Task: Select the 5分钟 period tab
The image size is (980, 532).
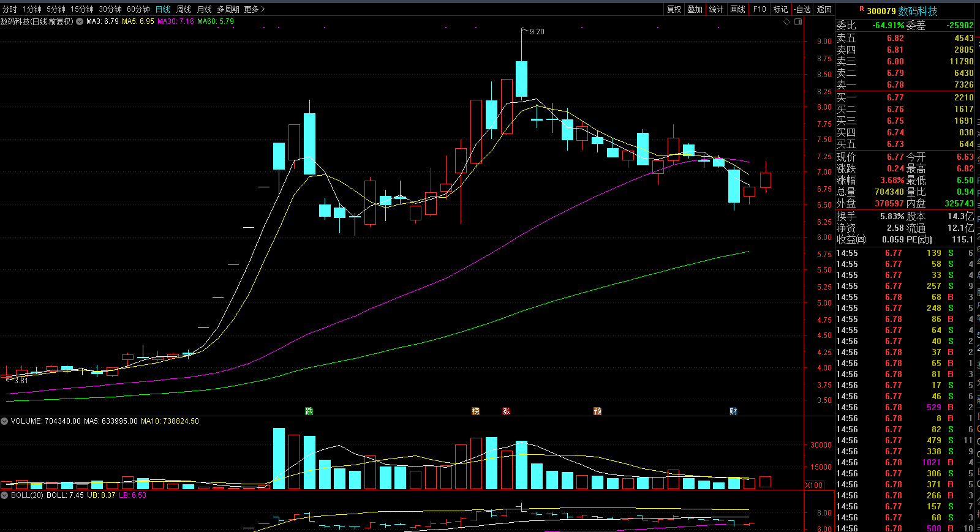Action: point(56,9)
